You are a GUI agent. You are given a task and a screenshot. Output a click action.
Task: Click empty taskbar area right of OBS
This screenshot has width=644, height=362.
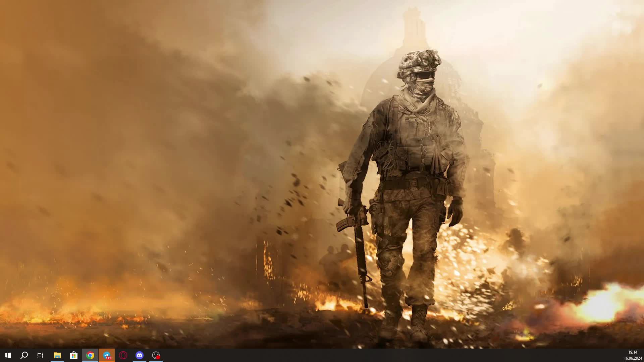point(335,355)
